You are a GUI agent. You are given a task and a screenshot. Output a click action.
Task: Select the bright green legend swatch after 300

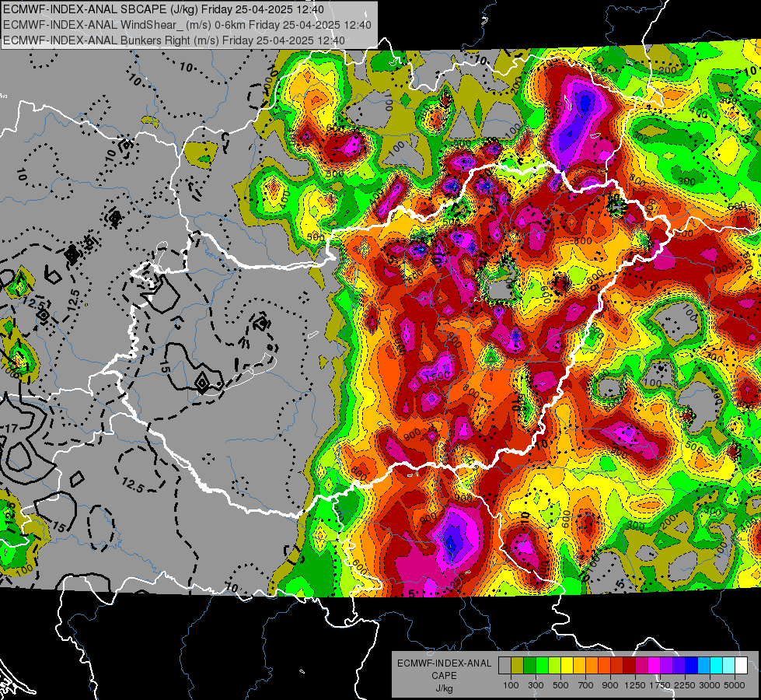542,665
